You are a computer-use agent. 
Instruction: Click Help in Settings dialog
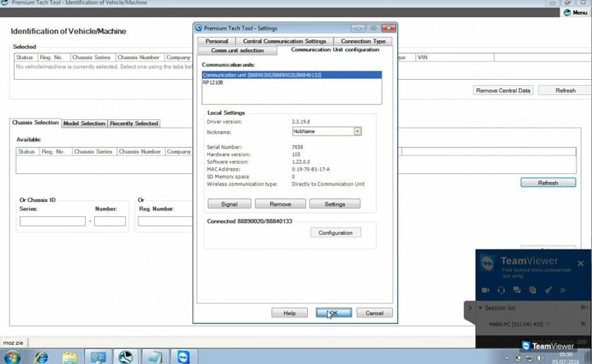click(x=289, y=313)
